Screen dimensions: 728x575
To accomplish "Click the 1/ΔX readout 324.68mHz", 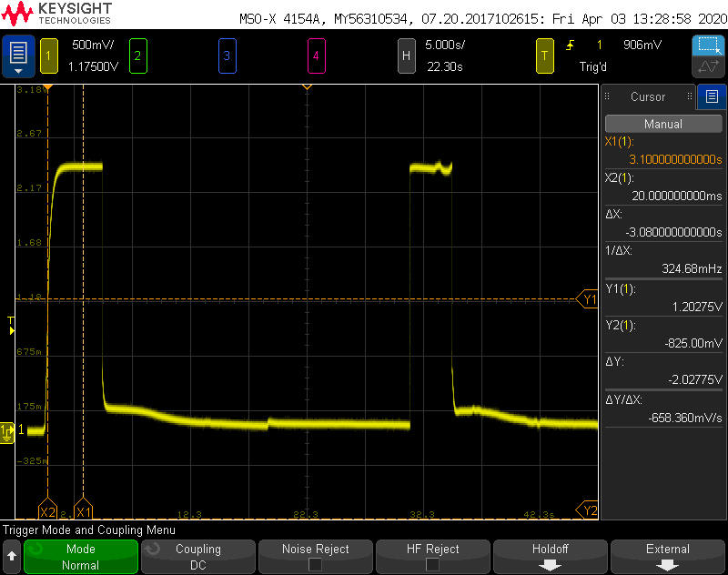I will click(692, 268).
